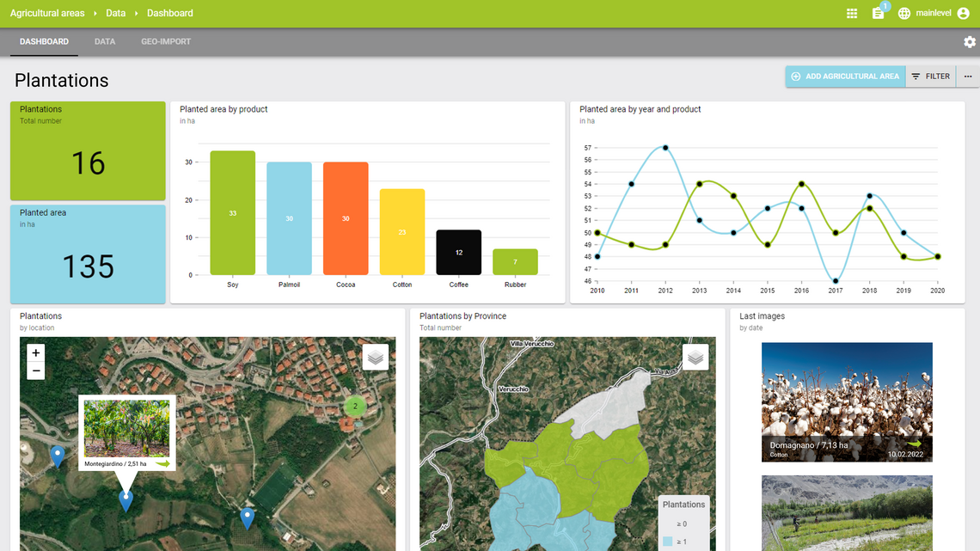The image size is (980, 551).
Task: Open the three-dot more options menu
Action: (x=968, y=77)
